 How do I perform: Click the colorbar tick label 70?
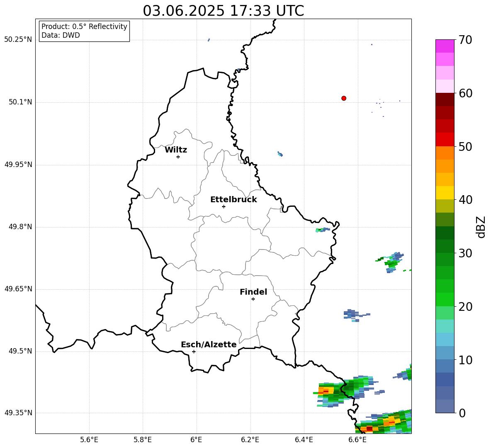[x=465, y=40]
